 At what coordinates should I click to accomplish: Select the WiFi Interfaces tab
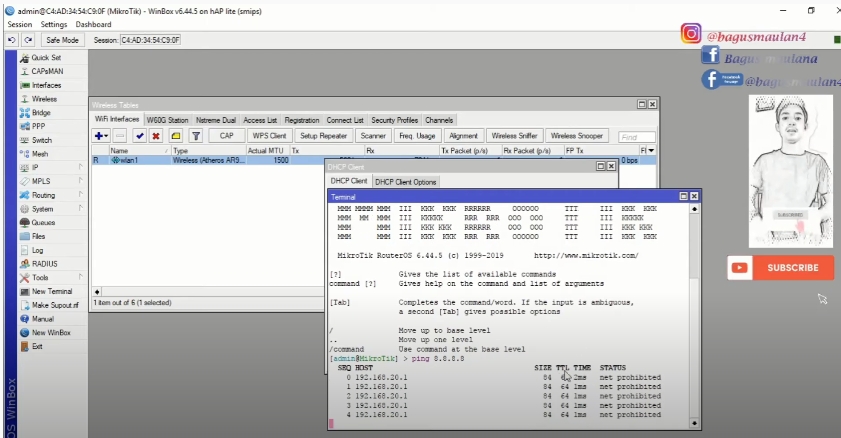pos(117,120)
